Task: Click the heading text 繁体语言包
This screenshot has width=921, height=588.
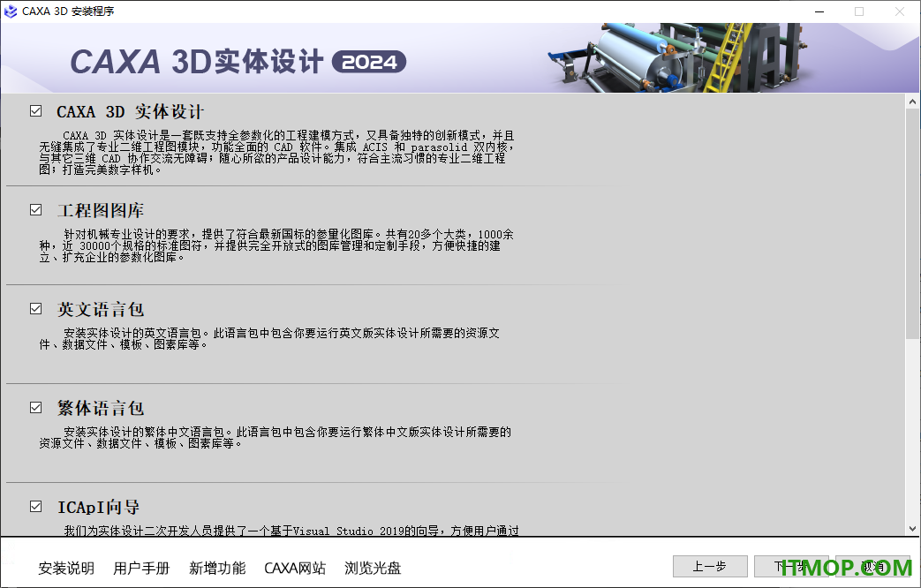Action: tap(101, 408)
